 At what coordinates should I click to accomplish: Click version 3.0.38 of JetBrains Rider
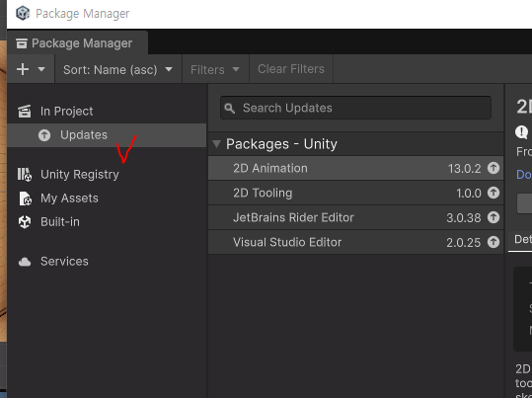click(x=464, y=218)
